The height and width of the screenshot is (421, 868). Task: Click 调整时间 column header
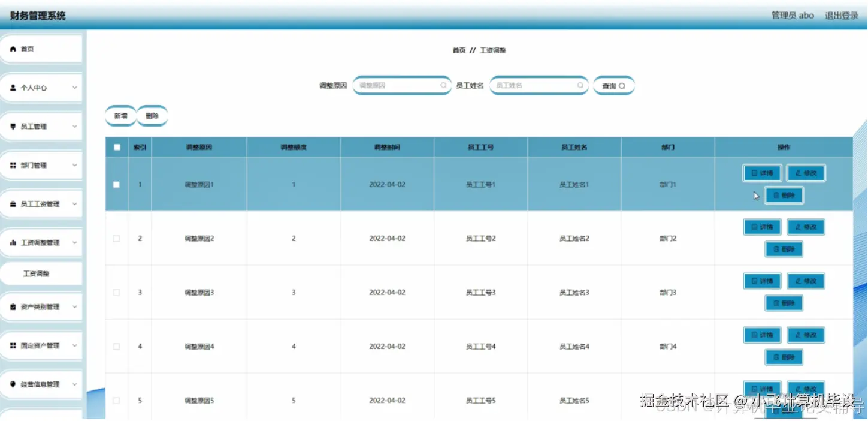point(387,147)
